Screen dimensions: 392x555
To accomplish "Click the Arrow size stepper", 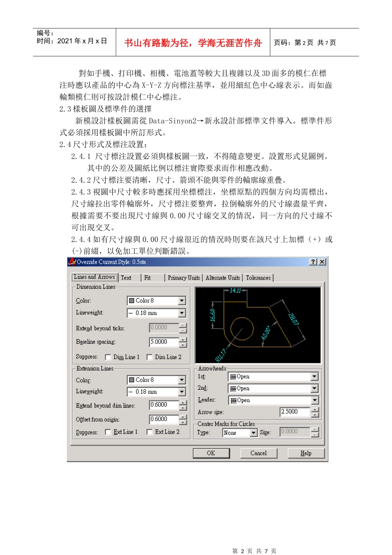I will pyautogui.click(x=315, y=412).
